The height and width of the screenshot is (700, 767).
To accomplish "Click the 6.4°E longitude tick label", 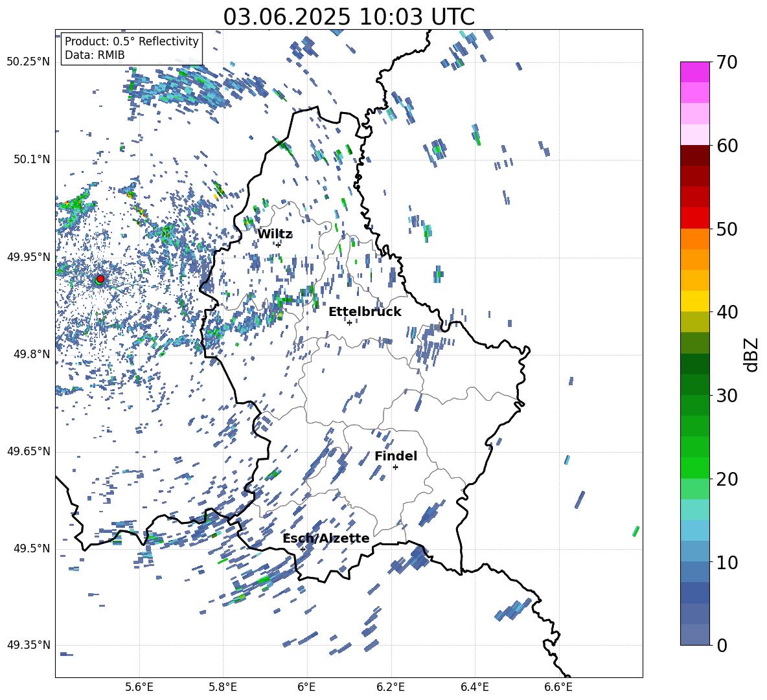I will pyautogui.click(x=474, y=687).
